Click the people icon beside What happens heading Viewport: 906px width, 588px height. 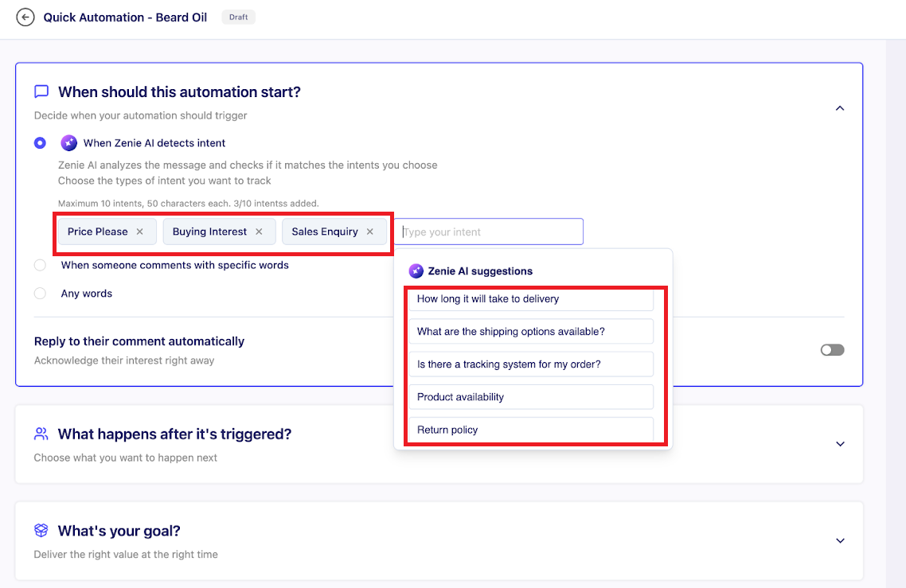click(x=41, y=434)
